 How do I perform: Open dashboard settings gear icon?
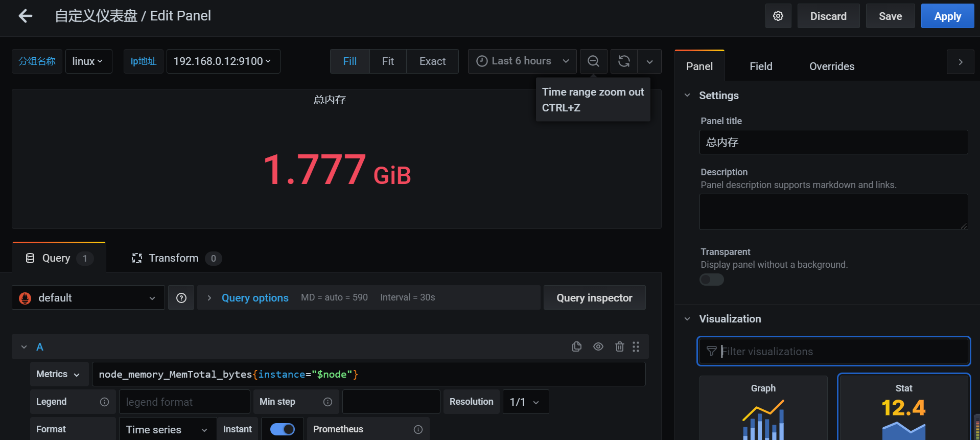tap(778, 16)
